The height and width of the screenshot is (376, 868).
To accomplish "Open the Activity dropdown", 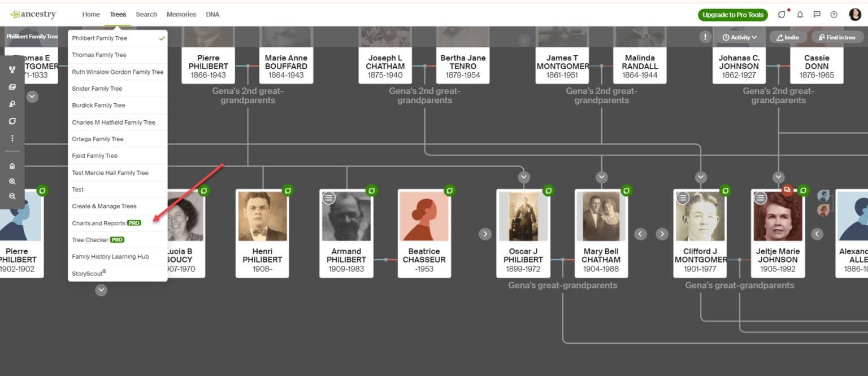I will coord(739,37).
